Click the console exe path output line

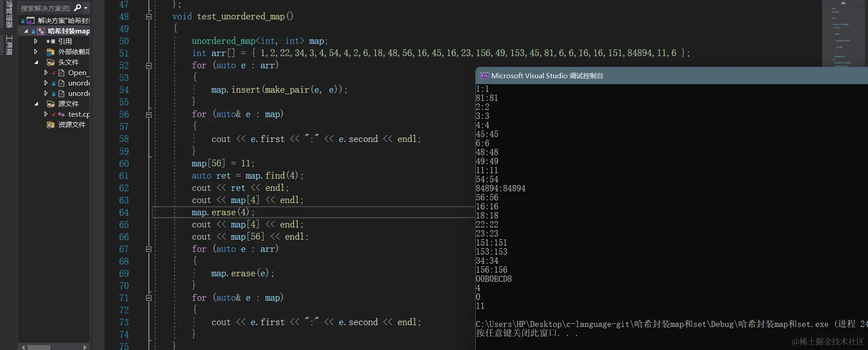(672, 324)
